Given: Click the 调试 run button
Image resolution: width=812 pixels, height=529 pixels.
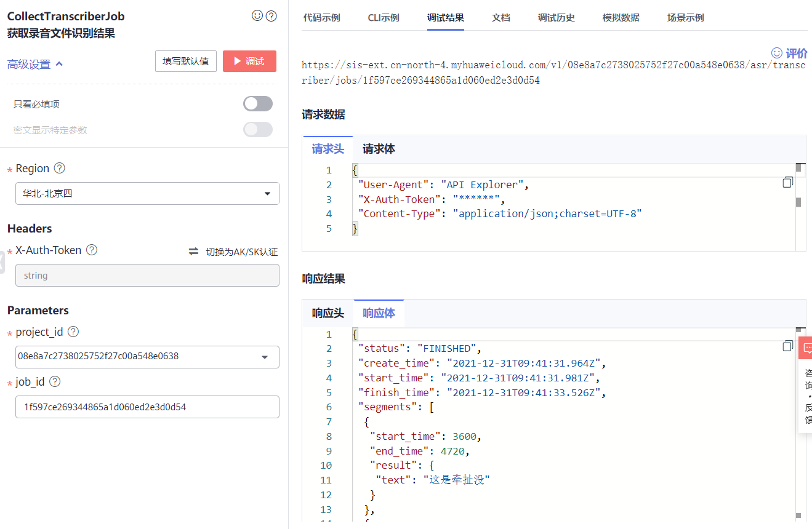Looking at the screenshot, I should (249, 62).
